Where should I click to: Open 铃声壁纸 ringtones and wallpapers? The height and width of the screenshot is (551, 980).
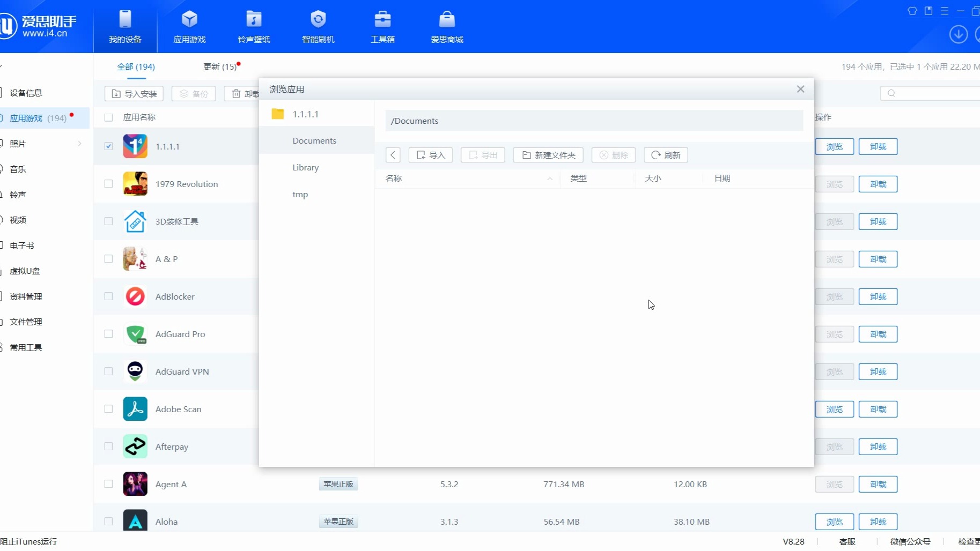pyautogui.click(x=254, y=27)
